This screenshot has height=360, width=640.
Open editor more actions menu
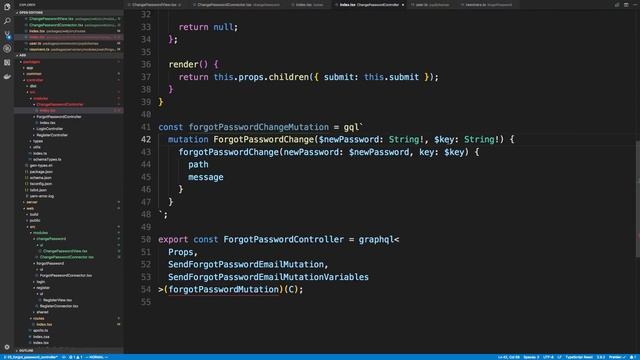635,5
